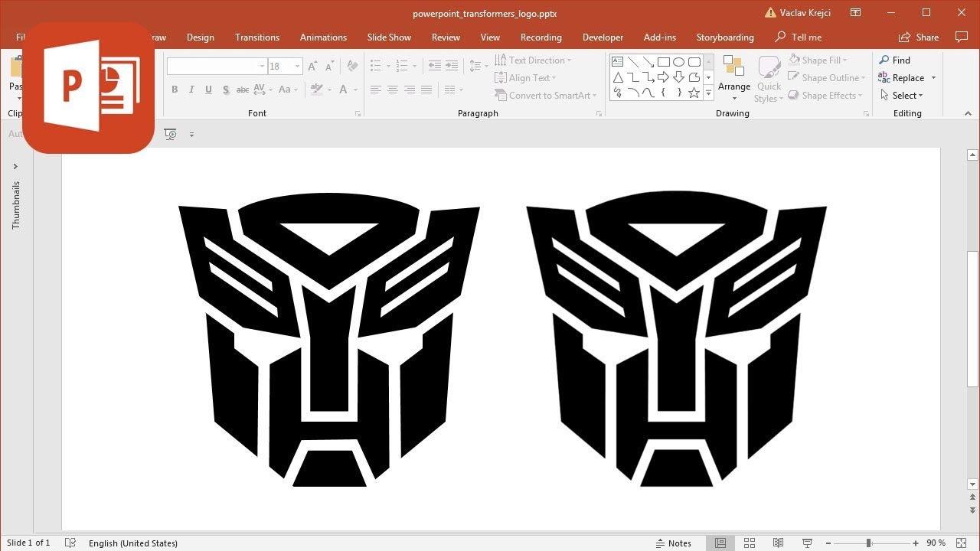Screen dimensions: 980x551
Task: Click the Find button
Action: click(x=894, y=60)
